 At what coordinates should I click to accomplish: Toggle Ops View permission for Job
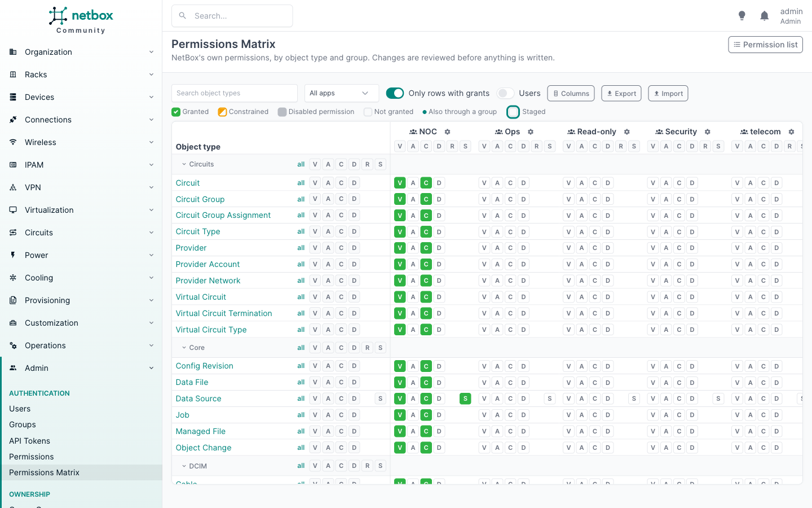click(x=484, y=415)
